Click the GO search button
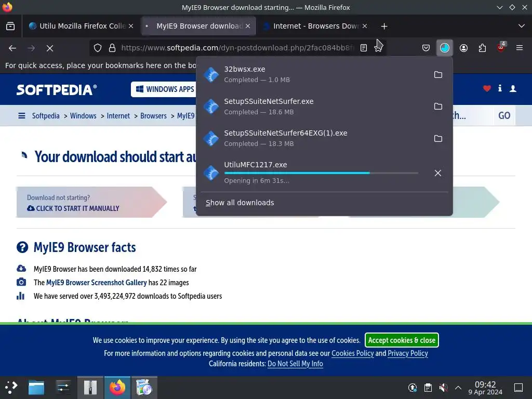Image resolution: width=532 pixels, height=399 pixels. click(504, 116)
